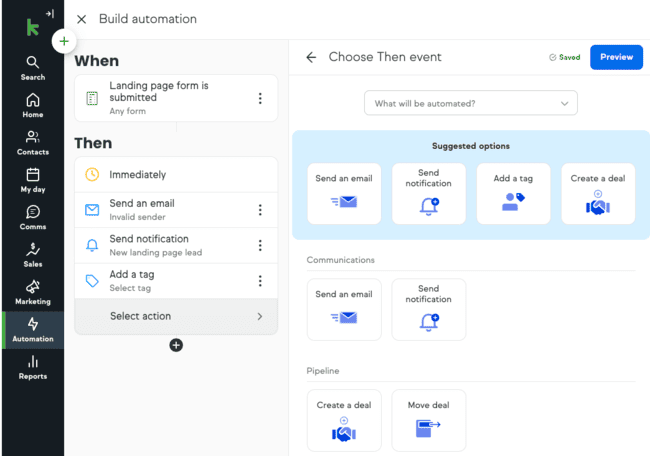The width and height of the screenshot is (650, 456).
Task: Choose suggested Create a deal option
Action: [x=598, y=194]
